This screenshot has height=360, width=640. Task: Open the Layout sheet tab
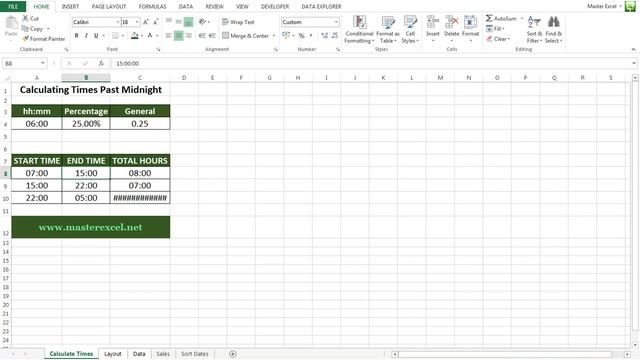pyautogui.click(x=113, y=354)
